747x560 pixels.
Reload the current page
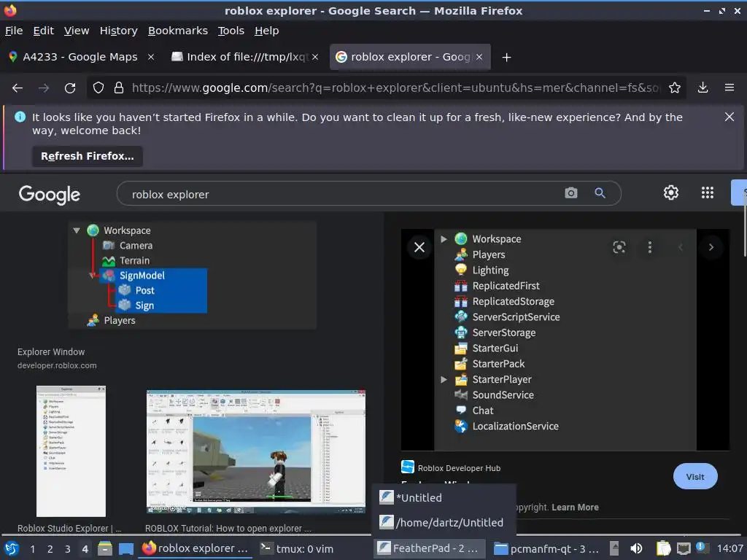coord(70,87)
